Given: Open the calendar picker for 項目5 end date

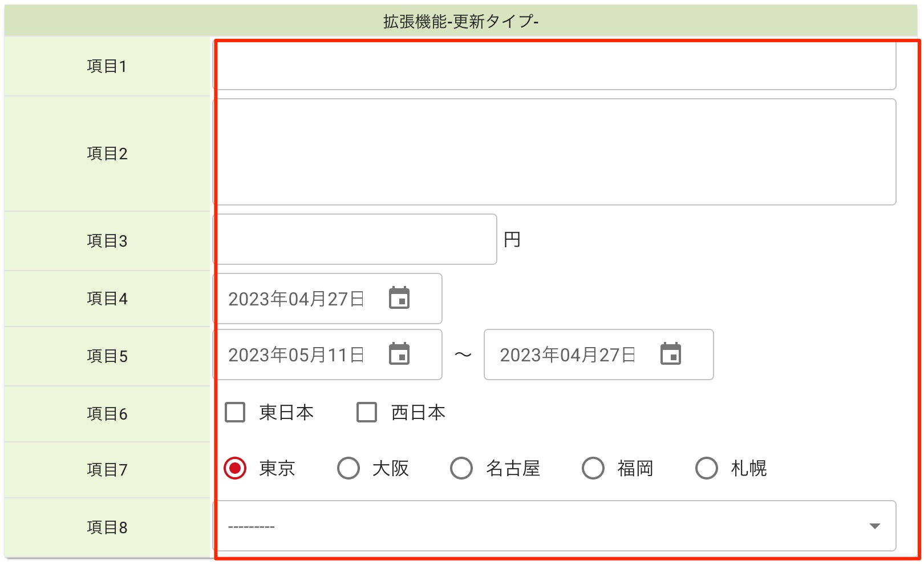Looking at the screenshot, I should [671, 354].
